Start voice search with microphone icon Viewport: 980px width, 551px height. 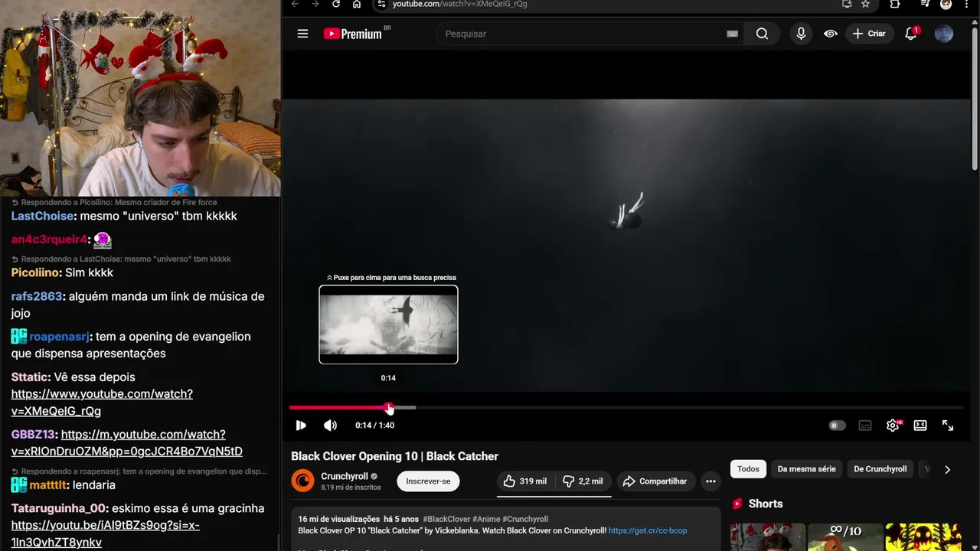coord(801,34)
